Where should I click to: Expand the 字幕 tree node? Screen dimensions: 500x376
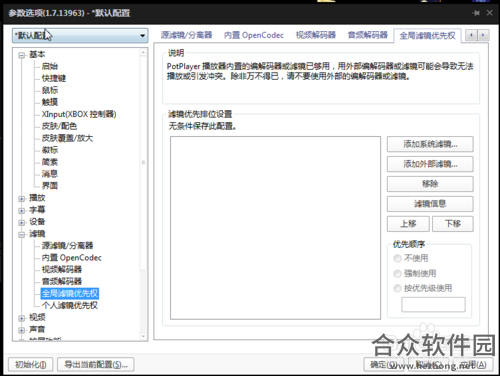[22, 211]
